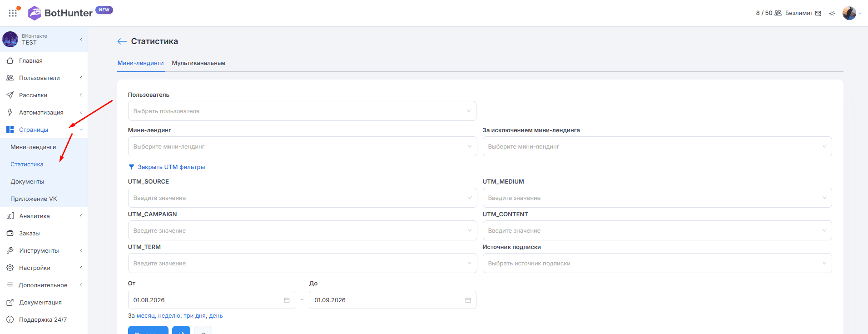Click the back arrow next to Статистика
This screenshot has height=334, width=868.
pyautogui.click(x=122, y=41)
